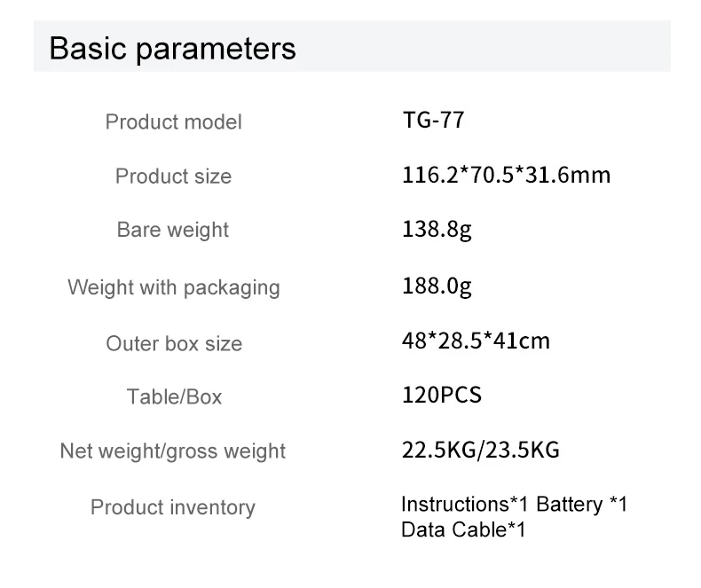The image size is (701, 588).
Task: Select the "Bare weight" label
Action: click(173, 230)
